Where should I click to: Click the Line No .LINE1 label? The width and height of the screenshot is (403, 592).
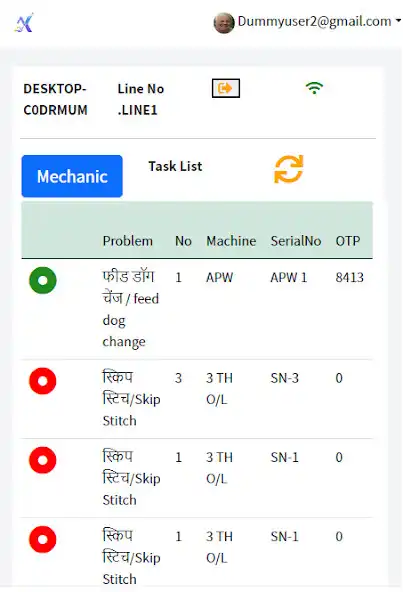point(141,99)
